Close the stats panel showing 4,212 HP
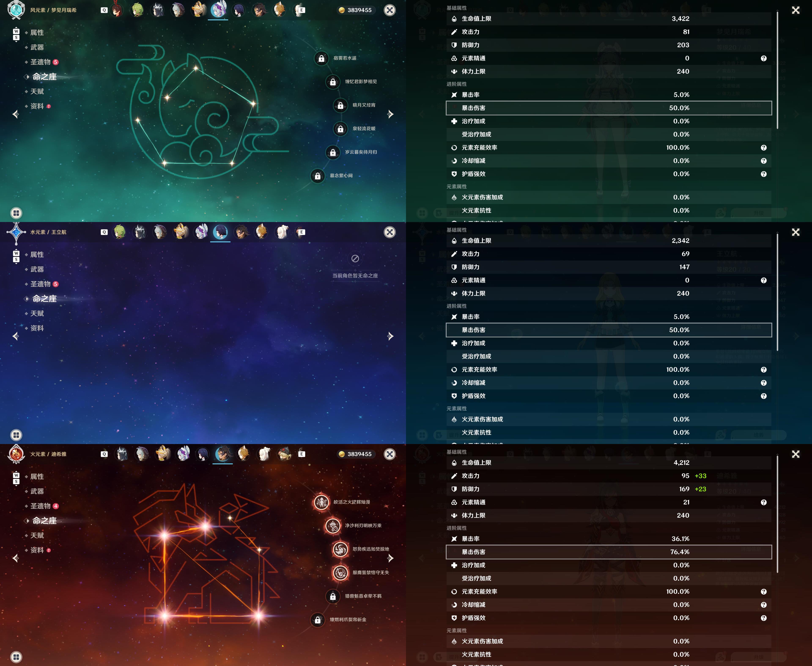The width and height of the screenshot is (812, 666). coord(796,454)
